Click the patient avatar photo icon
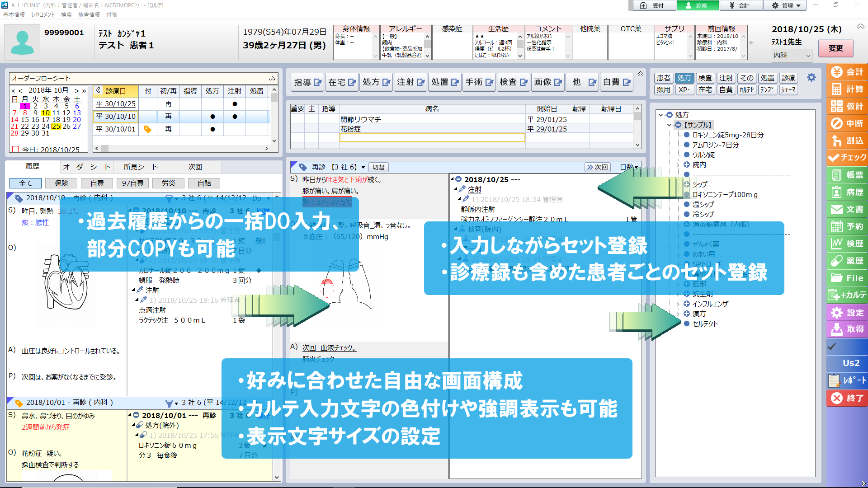 tap(22, 43)
